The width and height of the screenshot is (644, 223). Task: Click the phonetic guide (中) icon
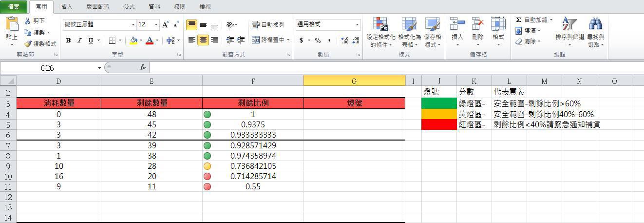pos(170,41)
